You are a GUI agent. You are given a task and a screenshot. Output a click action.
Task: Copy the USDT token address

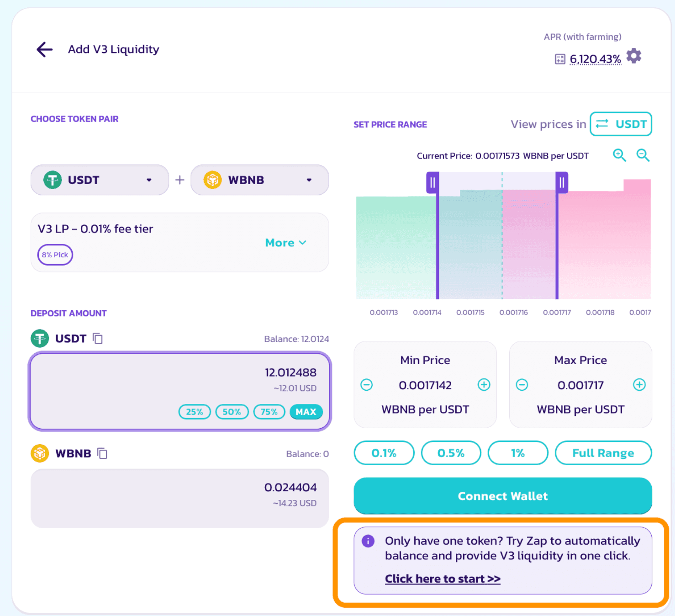coord(98,339)
